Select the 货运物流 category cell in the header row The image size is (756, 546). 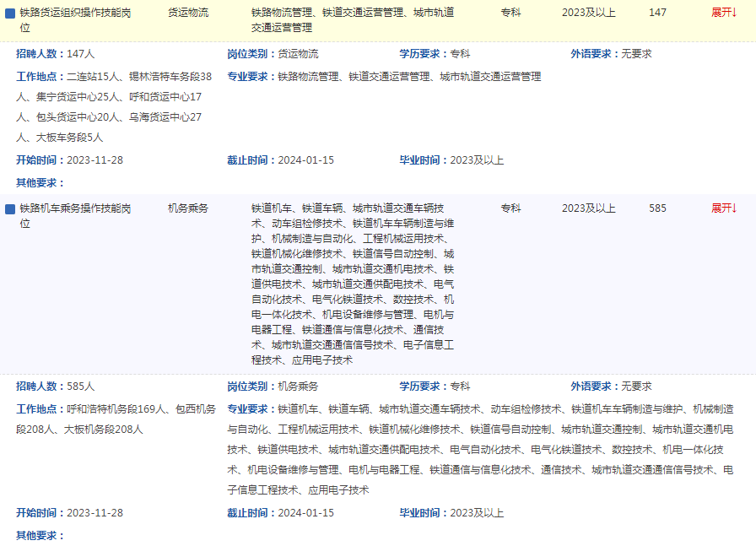187,13
